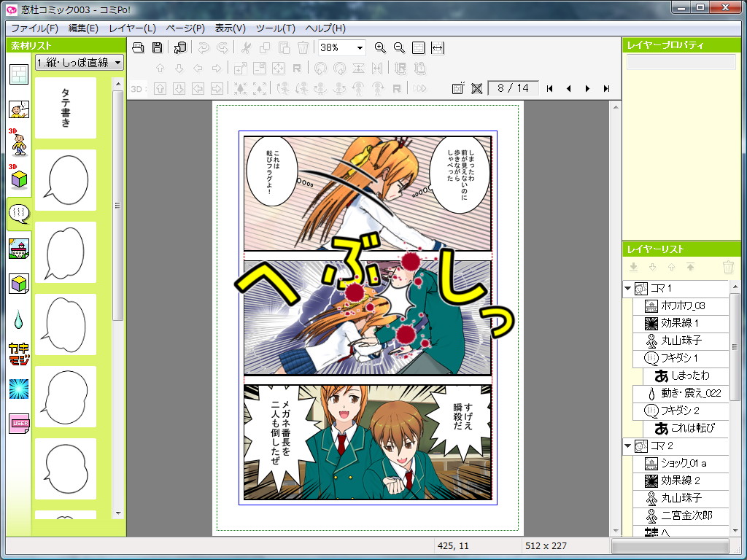Click the print icon in toolbar

138,47
